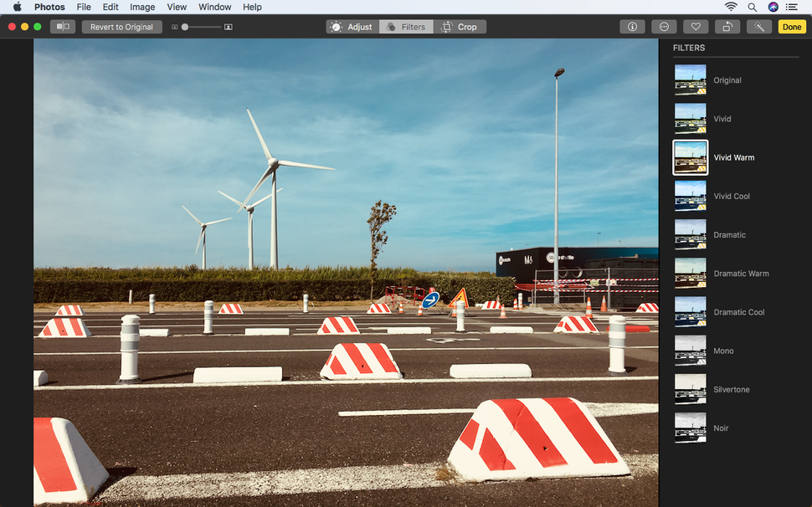
Task: Open Spotlight search from the menu bar
Action: pyautogui.click(x=753, y=7)
